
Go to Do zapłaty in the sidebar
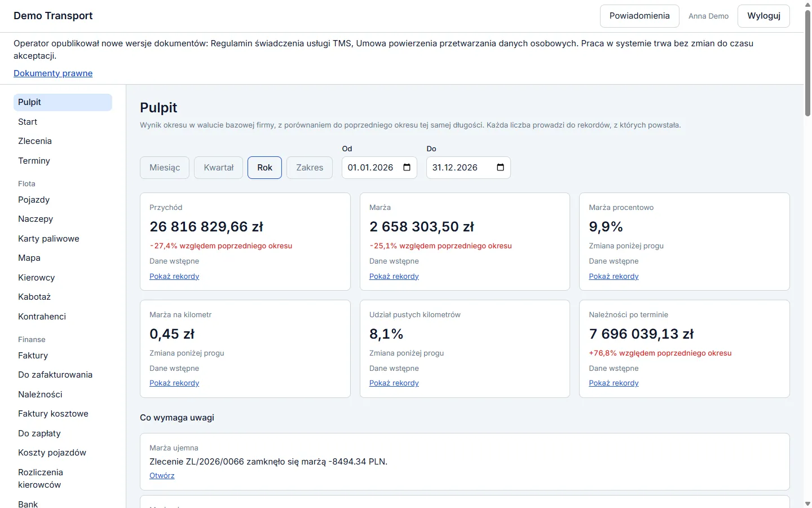click(63, 433)
